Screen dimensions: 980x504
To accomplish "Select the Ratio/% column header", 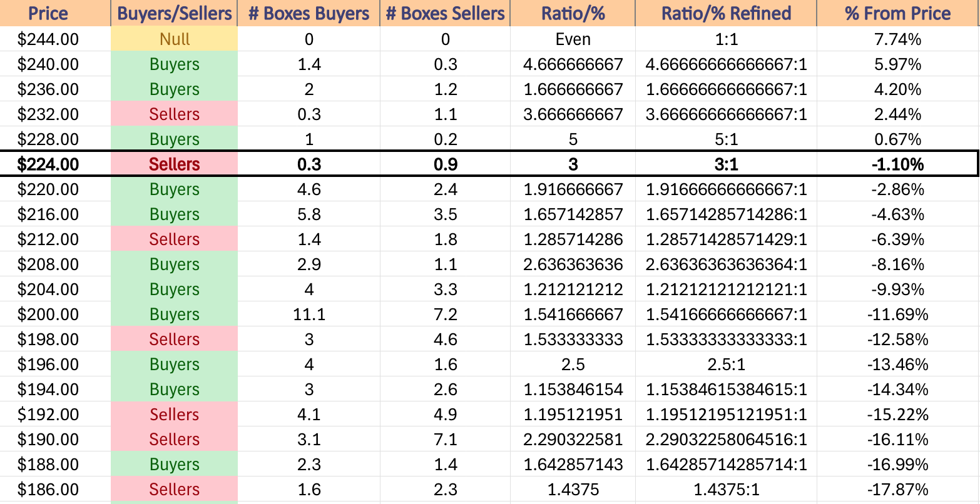I will coord(573,13).
